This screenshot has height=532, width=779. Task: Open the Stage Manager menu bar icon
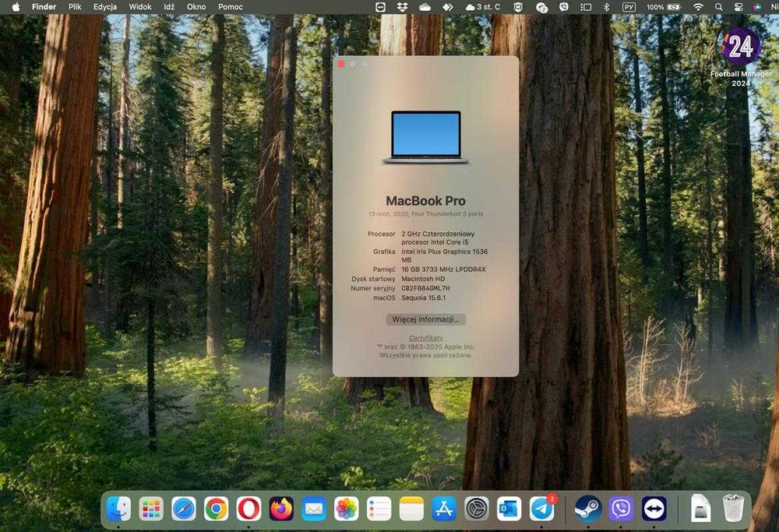point(587,7)
